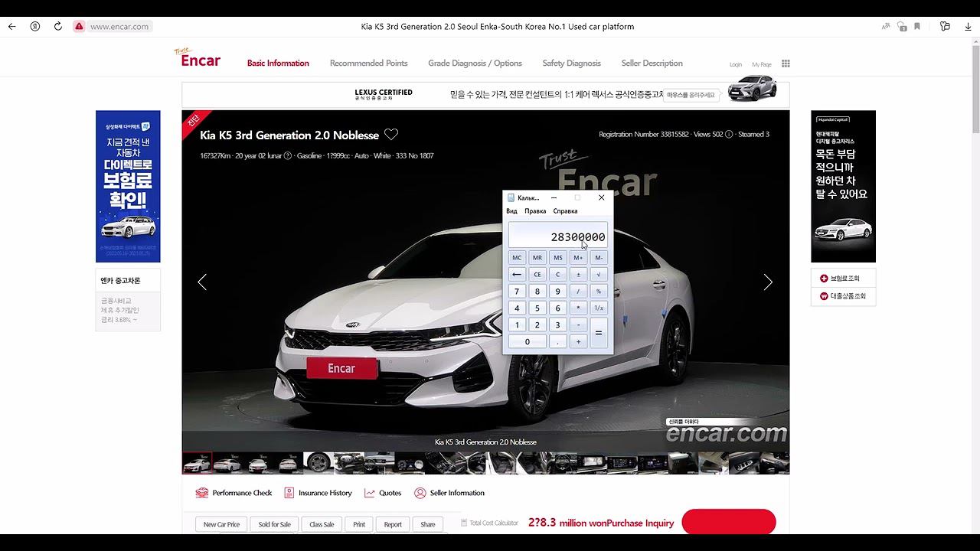Image resolution: width=980 pixels, height=551 pixels.
Task: Open the Правка menu in Calculator
Action: tap(535, 211)
